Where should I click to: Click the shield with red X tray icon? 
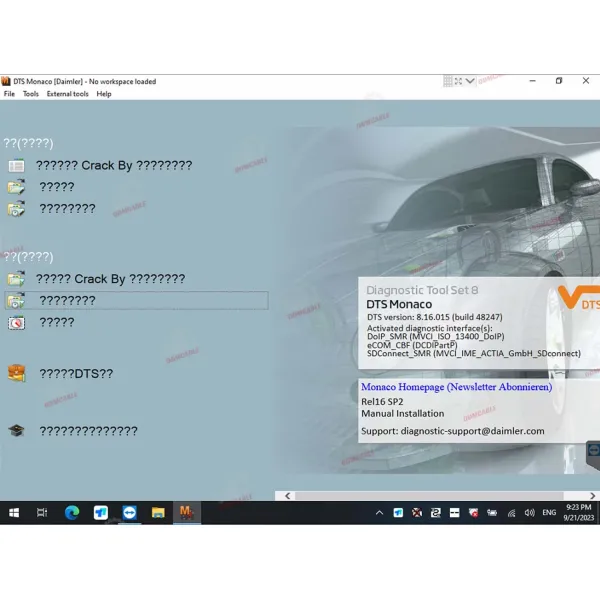point(473,513)
